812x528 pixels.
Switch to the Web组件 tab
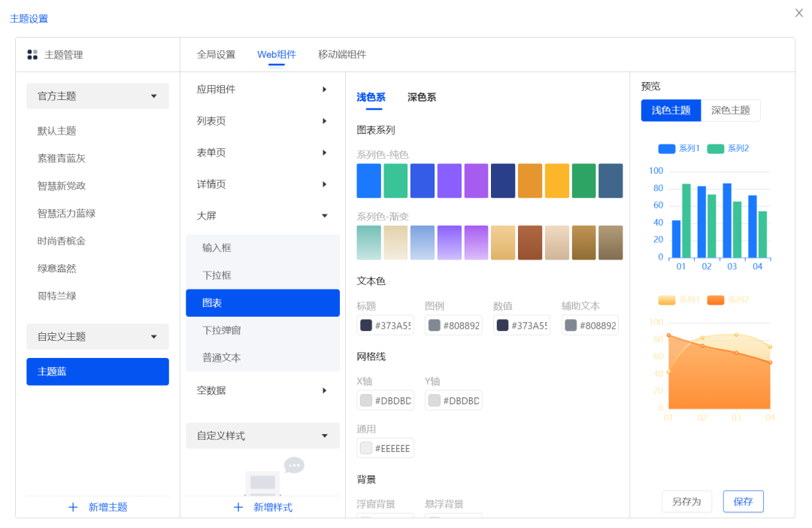[277, 54]
